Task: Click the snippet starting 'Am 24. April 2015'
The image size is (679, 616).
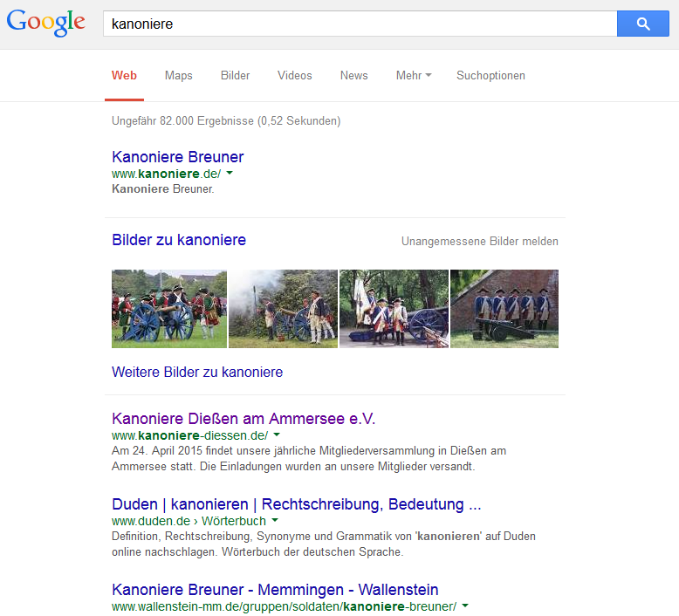Action: 309,458
